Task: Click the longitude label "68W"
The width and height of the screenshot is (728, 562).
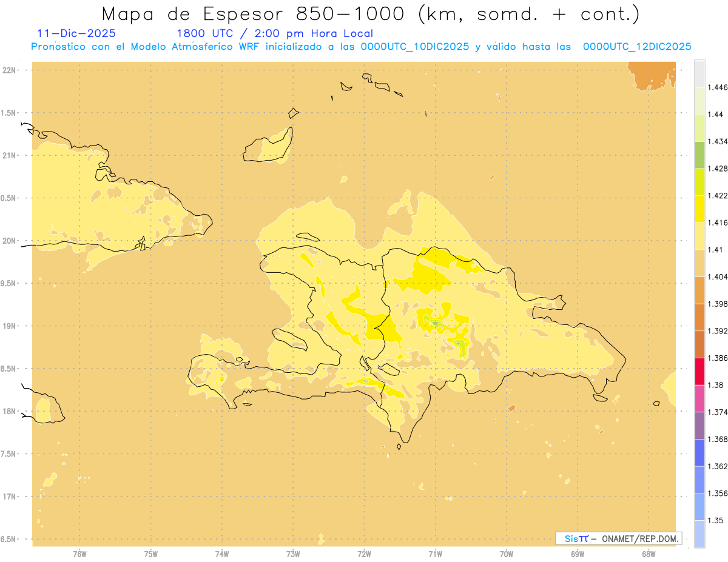Action: pos(649,554)
